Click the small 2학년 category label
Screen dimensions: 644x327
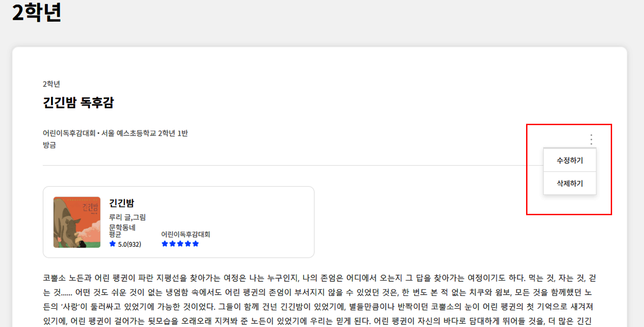tap(51, 84)
